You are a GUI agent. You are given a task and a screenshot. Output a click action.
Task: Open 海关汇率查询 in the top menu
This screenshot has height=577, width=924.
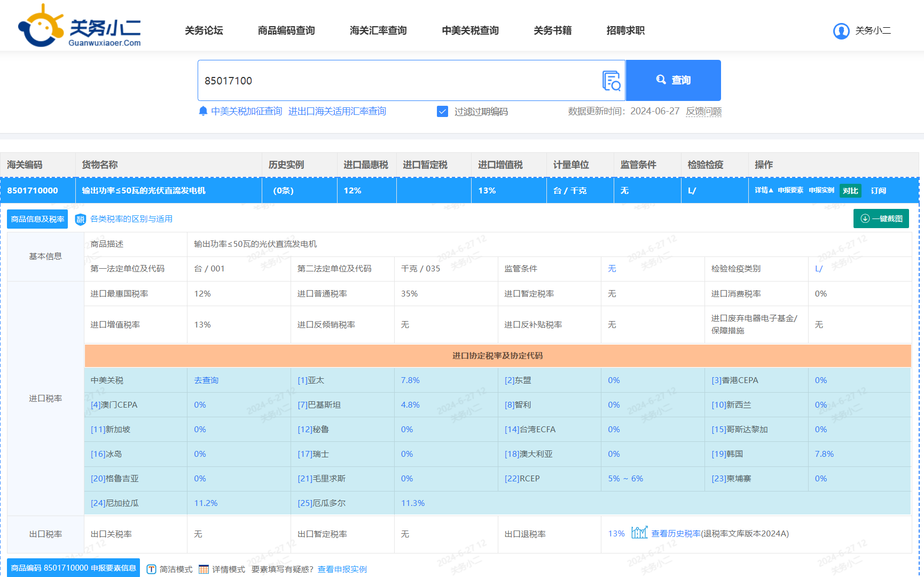click(378, 30)
